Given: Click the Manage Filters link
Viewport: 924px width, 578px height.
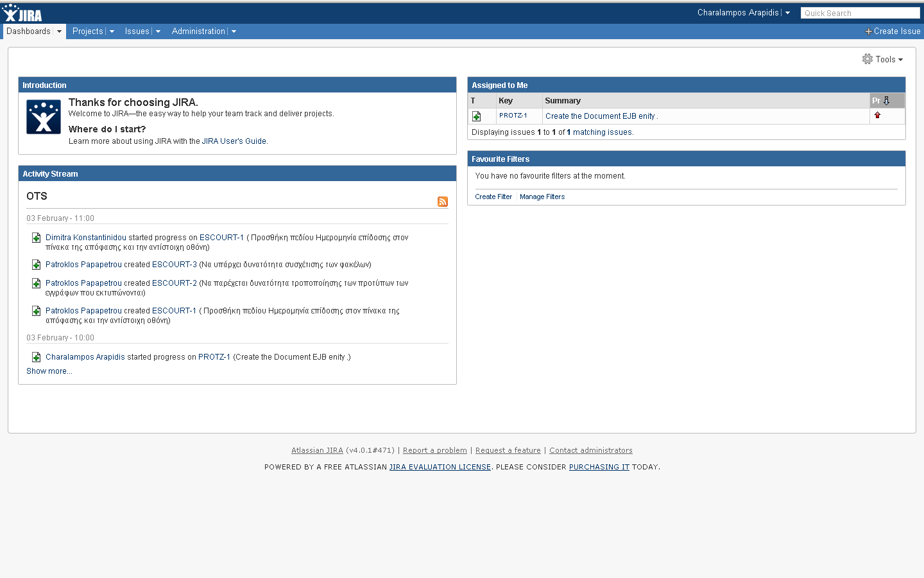Looking at the screenshot, I should click(x=542, y=197).
